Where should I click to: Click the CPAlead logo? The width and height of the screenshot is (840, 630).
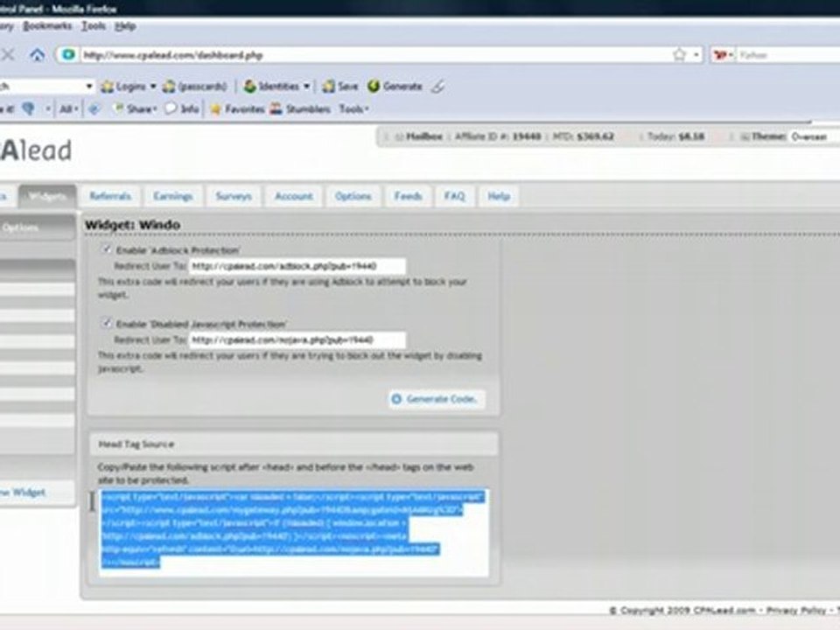pos(36,150)
